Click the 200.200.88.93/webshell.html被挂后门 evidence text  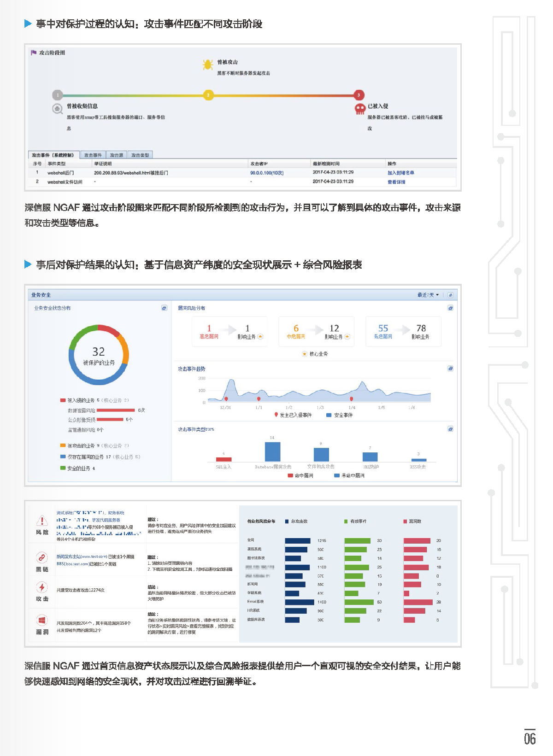click(x=131, y=173)
